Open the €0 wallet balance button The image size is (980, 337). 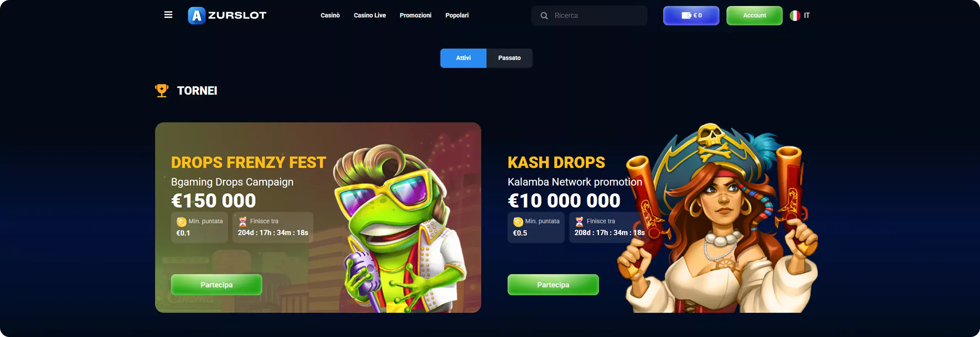pos(691,15)
